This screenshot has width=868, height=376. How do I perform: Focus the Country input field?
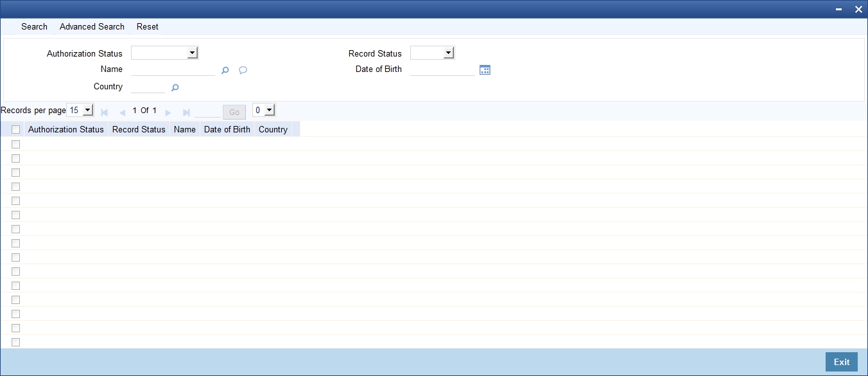148,87
